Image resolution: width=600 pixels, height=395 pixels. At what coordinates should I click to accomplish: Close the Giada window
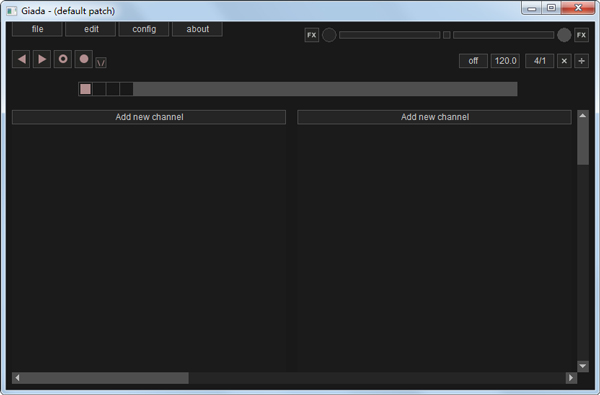coord(578,8)
